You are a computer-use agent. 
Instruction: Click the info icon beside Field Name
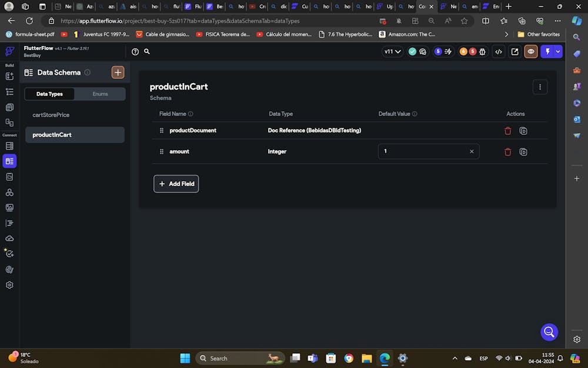191,114
